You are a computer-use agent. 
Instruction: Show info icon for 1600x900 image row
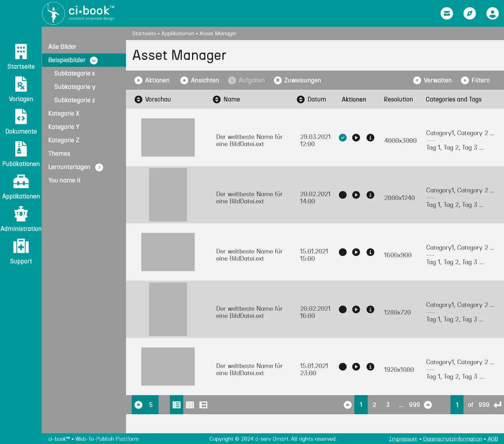pos(370,252)
